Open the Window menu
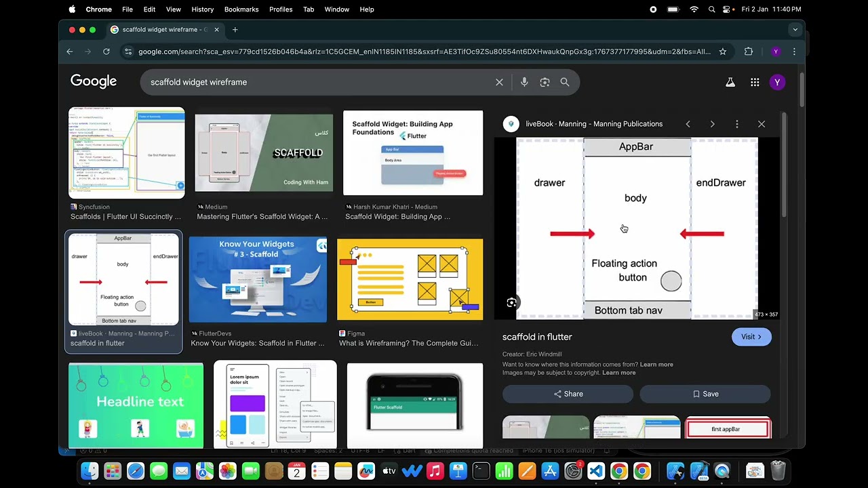Screen dimensions: 868x488 pos(336,9)
